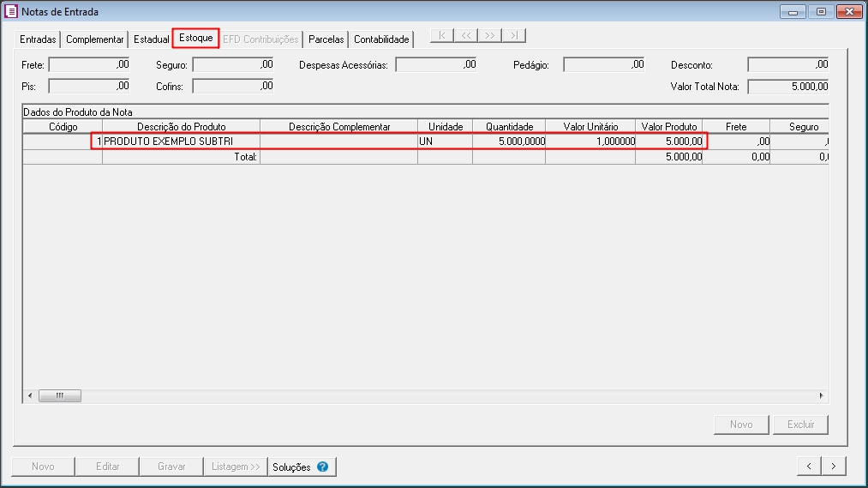This screenshot has width=868, height=488.
Task: Open the Soluções button
Action: tap(291, 467)
